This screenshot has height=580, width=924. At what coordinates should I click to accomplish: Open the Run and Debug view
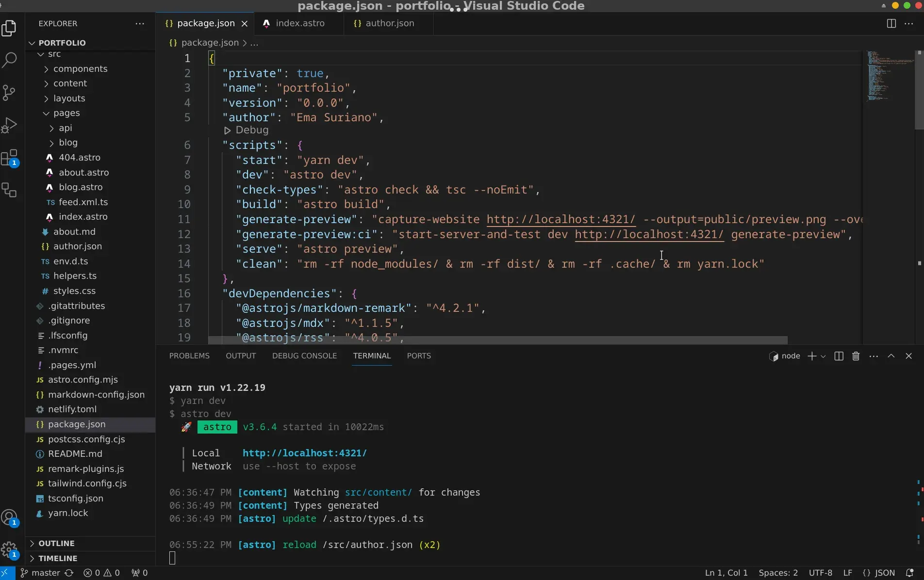9,125
